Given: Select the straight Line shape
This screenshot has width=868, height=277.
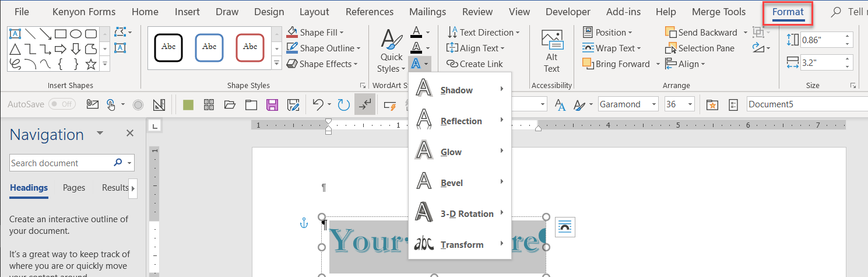Looking at the screenshot, I should (30, 34).
